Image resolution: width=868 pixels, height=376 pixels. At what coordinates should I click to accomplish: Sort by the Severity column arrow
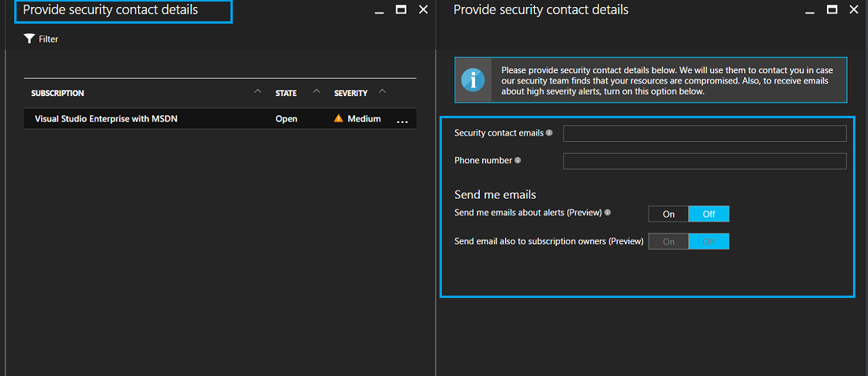(x=382, y=92)
